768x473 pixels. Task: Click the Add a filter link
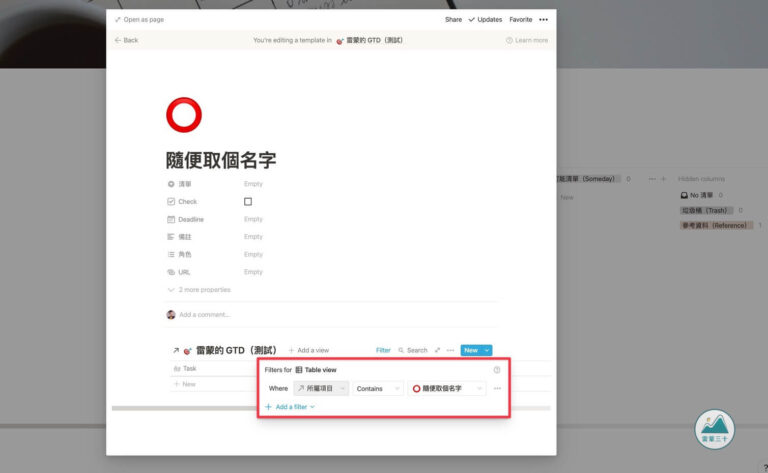pos(290,407)
